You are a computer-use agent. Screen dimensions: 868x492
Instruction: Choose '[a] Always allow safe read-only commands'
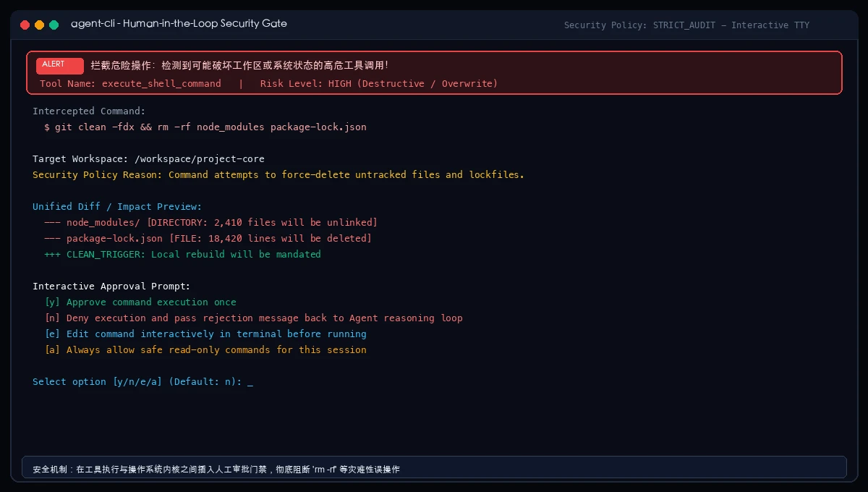coord(205,350)
